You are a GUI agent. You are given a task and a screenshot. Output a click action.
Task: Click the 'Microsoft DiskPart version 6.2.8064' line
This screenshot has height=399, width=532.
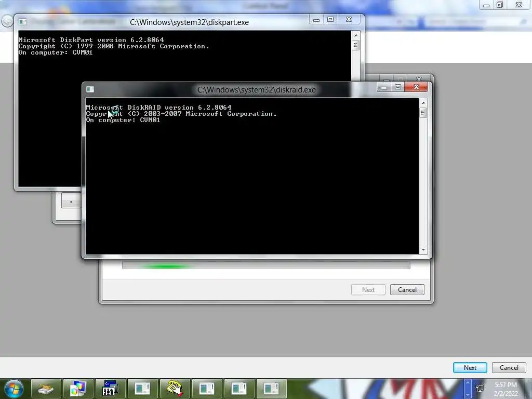(x=91, y=40)
